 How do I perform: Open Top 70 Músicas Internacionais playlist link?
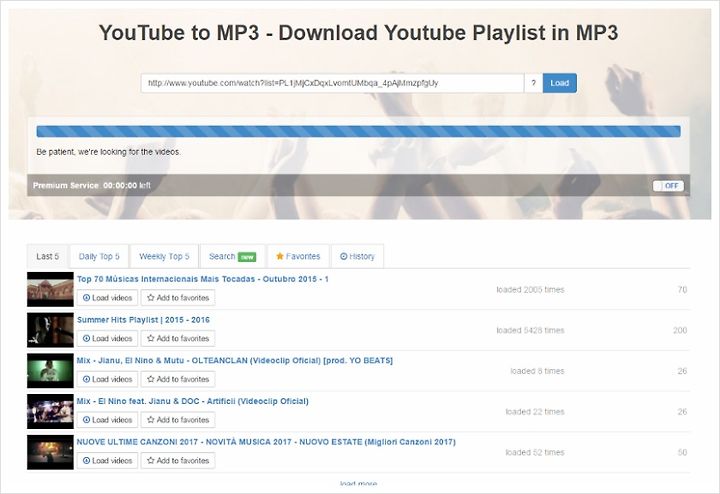click(202, 279)
